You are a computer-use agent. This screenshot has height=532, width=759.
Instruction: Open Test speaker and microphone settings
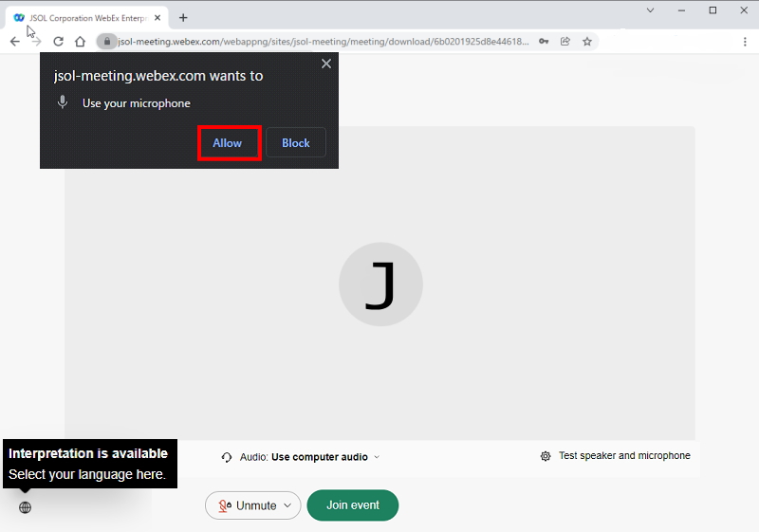click(615, 456)
